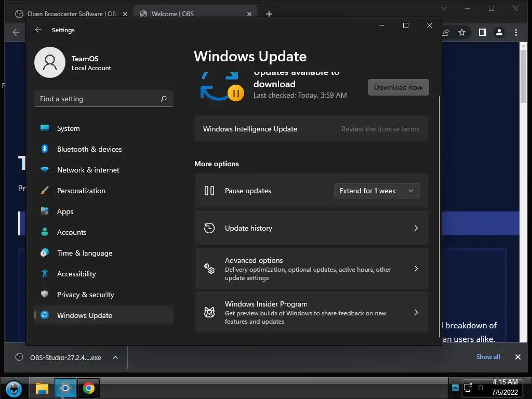The width and height of the screenshot is (532, 399).
Task: Go back with the Settings back arrow
Action: (38, 30)
